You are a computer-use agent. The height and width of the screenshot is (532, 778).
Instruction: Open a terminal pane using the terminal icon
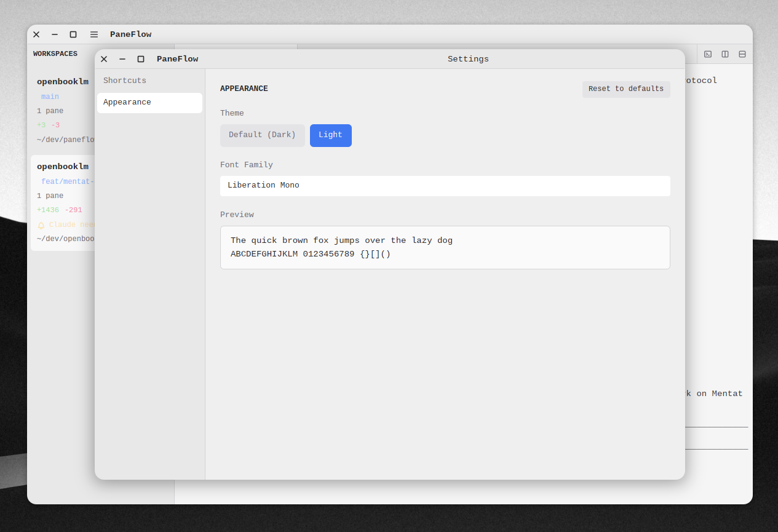pyautogui.click(x=707, y=54)
